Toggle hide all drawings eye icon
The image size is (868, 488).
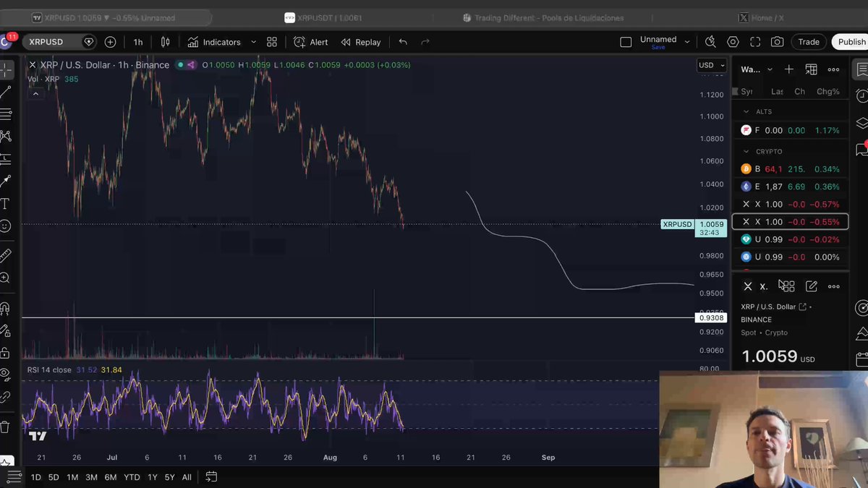click(x=5, y=374)
